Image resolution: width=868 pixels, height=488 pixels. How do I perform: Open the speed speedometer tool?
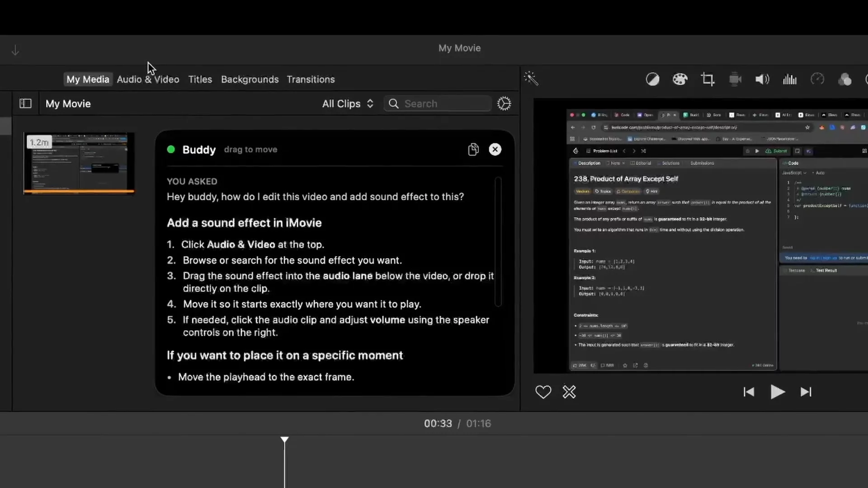(817, 80)
